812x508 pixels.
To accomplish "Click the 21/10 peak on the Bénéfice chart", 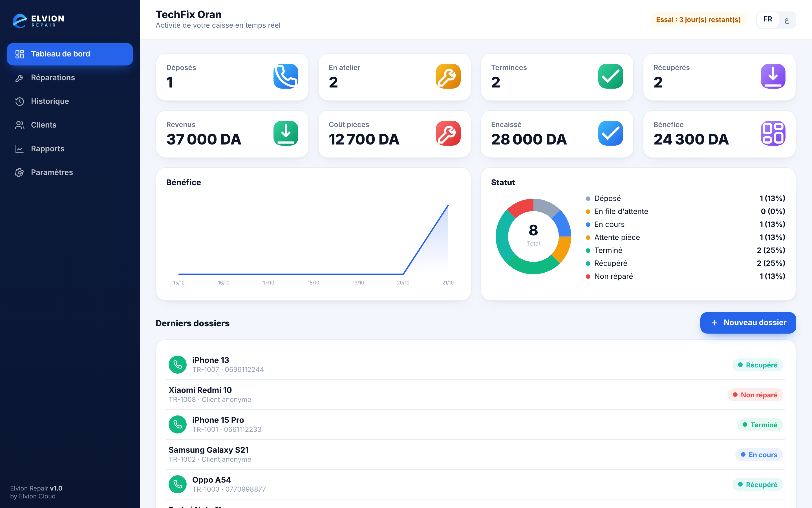I will pos(448,205).
